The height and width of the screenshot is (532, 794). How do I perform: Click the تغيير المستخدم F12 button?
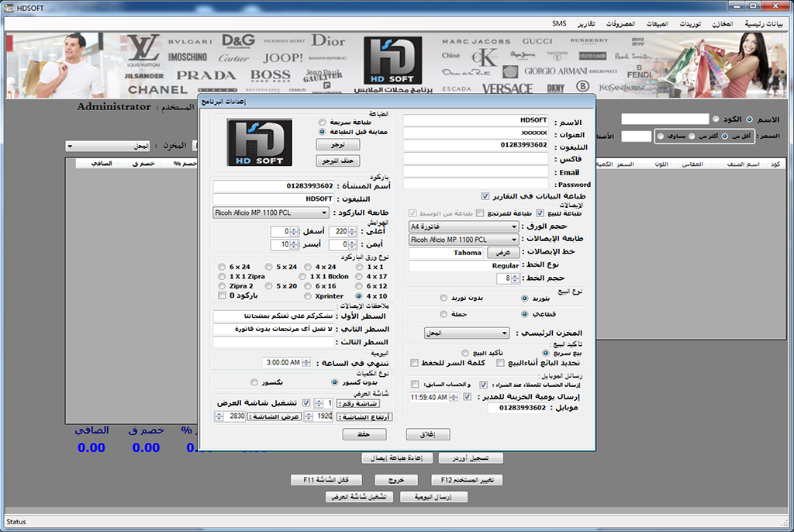coord(467,480)
